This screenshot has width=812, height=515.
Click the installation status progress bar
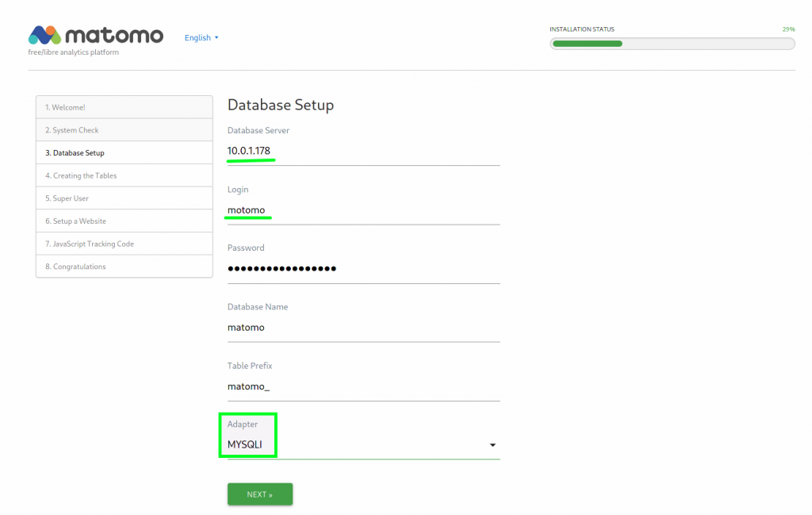672,44
